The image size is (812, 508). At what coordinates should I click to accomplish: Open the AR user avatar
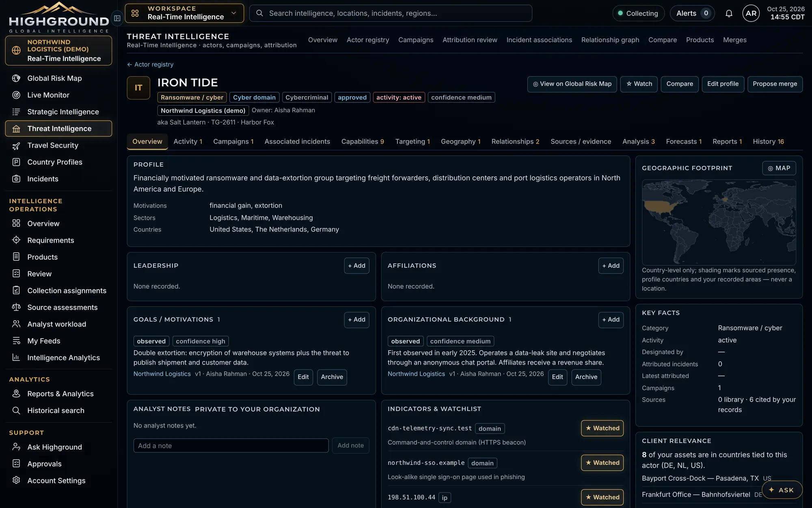pos(751,13)
